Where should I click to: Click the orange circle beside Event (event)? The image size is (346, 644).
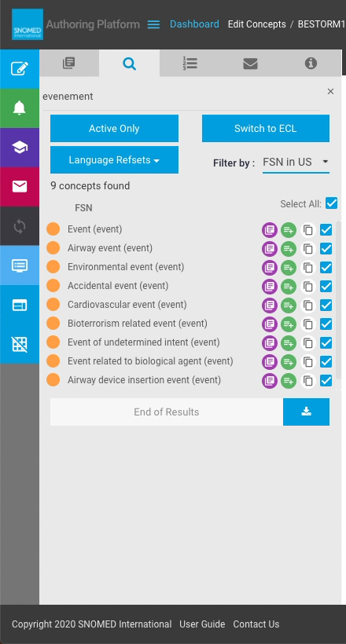pos(53,229)
